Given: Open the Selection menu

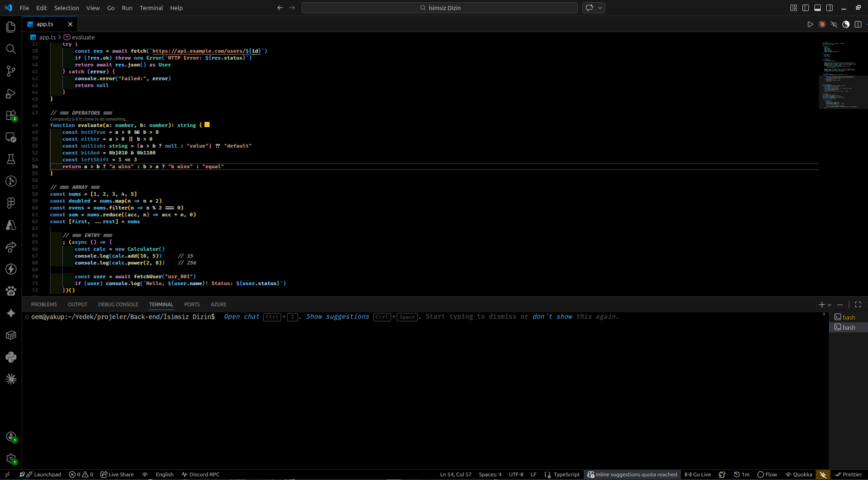Looking at the screenshot, I should coord(66,8).
